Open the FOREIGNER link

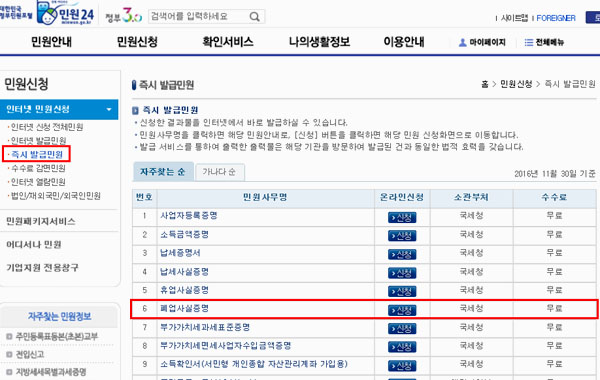[x=556, y=18]
